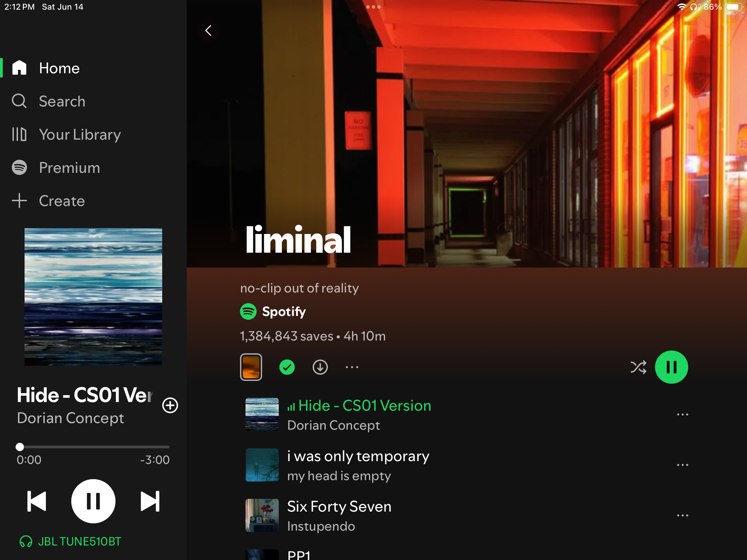Open the Spotify playlist owner profile
747x560 pixels.
(273, 311)
